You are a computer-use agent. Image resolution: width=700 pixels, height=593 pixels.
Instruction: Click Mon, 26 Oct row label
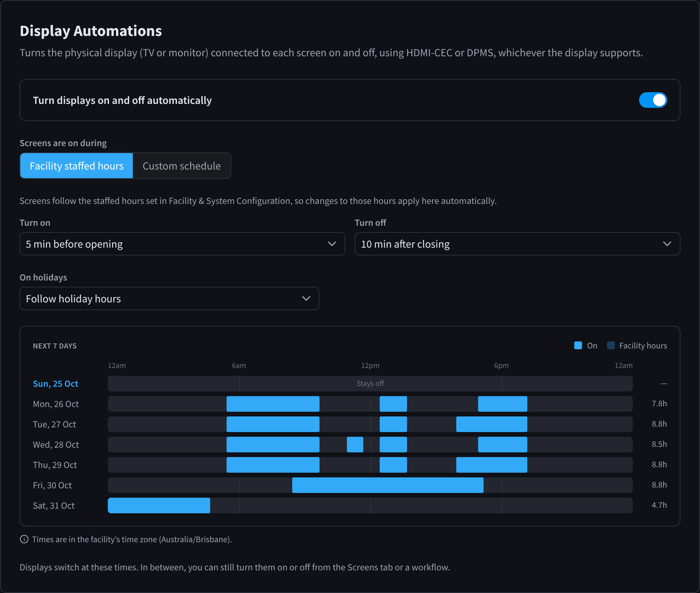pyautogui.click(x=56, y=404)
